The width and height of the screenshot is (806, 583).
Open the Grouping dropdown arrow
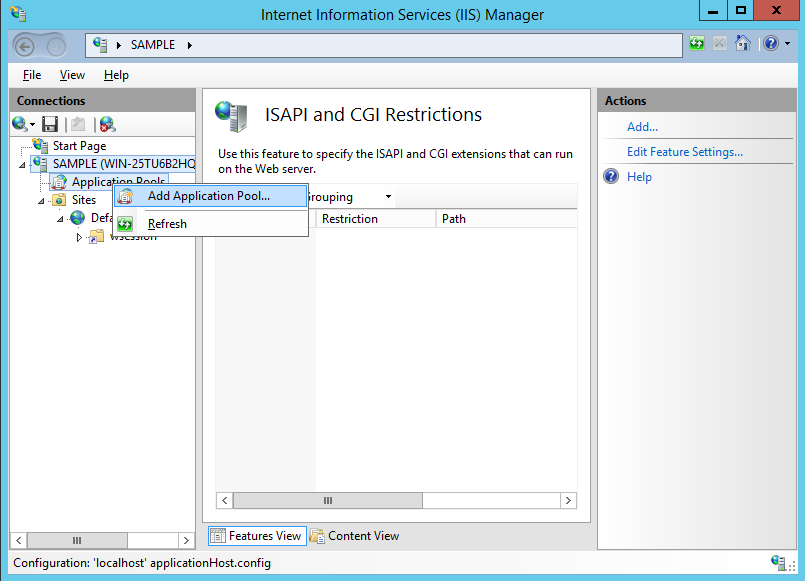389,196
